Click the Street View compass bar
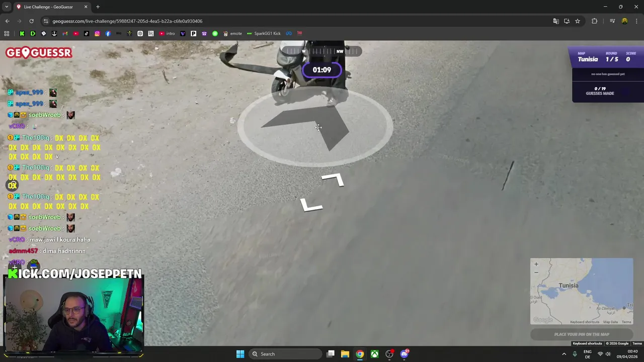The image size is (644, 362). [x=321, y=51]
